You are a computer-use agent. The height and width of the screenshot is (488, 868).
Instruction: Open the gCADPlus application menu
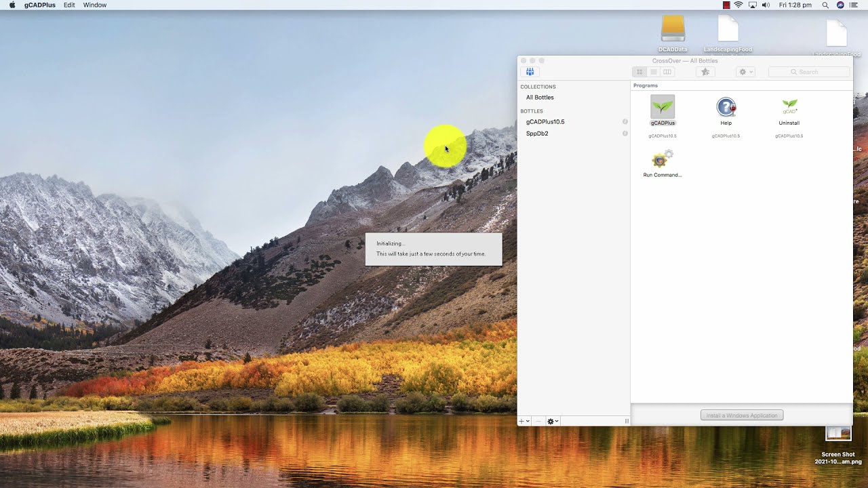[x=40, y=5]
